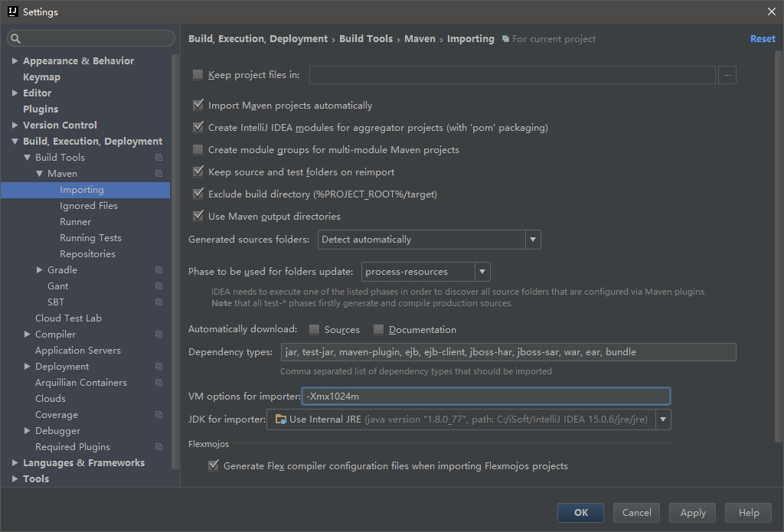Click project-level icon beside Compiler

click(x=159, y=334)
